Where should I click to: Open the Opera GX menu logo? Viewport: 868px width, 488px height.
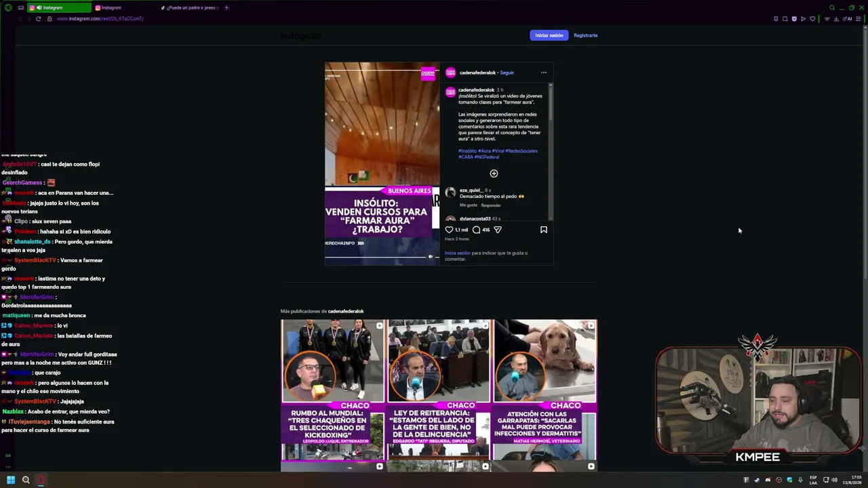pyautogui.click(x=8, y=7)
